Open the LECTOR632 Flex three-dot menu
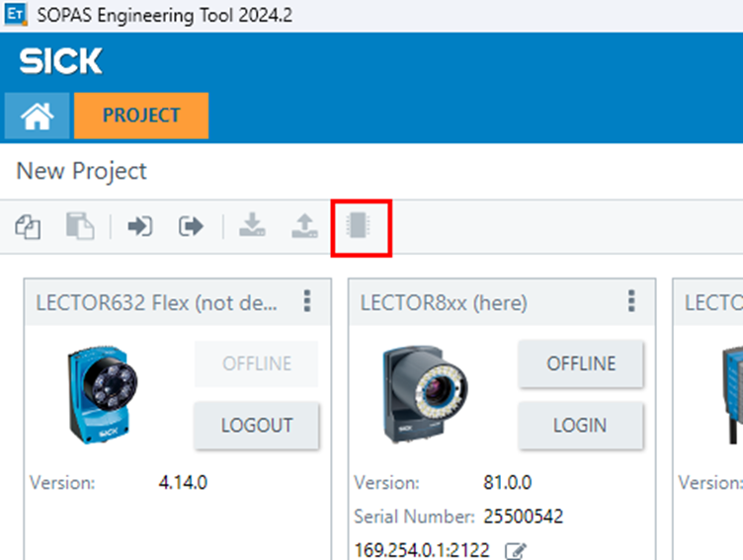Image resolution: width=743 pixels, height=560 pixels. coord(307,301)
